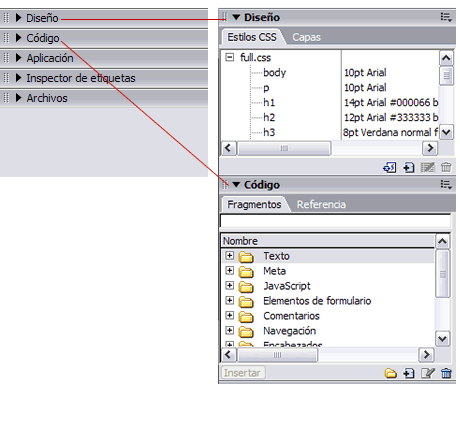Viewport: 460px width, 430px height.
Task: Click the collapsed Archivos panel gripper
Action: coord(6,98)
